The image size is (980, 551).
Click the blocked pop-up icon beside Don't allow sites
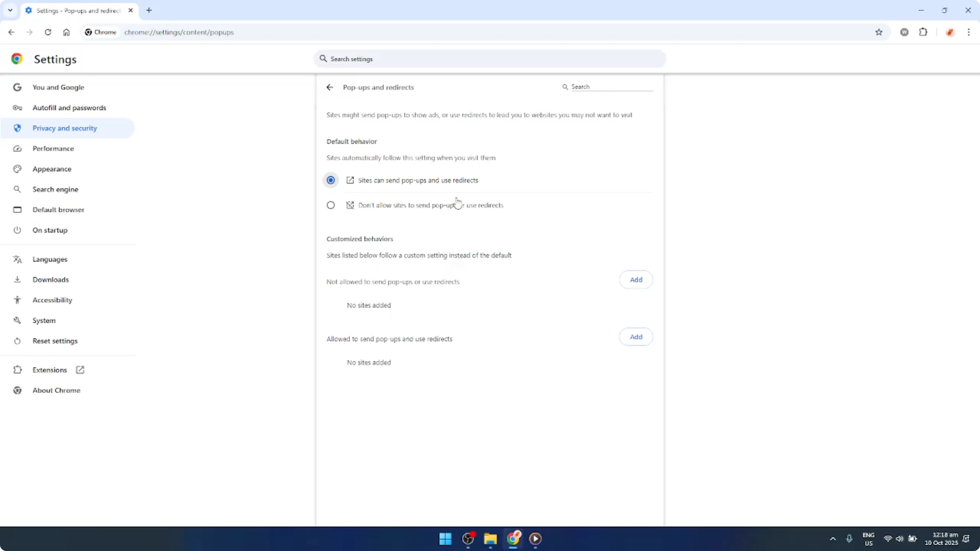pyautogui.click(x=350, y=205)
